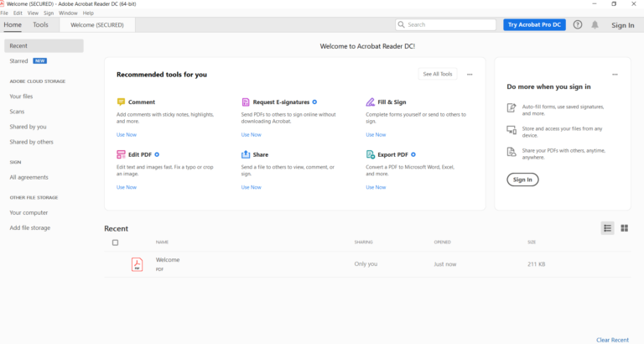Image resolution: width=644 pixels, height=344 pixels.
Task: Click the NAME column header
Action: click(162, 242)
